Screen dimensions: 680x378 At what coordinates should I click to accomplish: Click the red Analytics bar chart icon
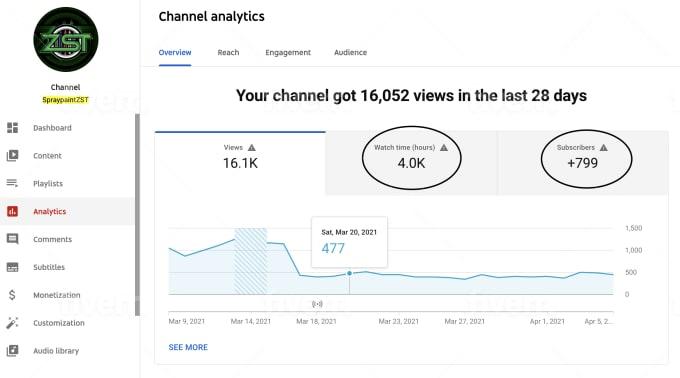tap(13, 211)
